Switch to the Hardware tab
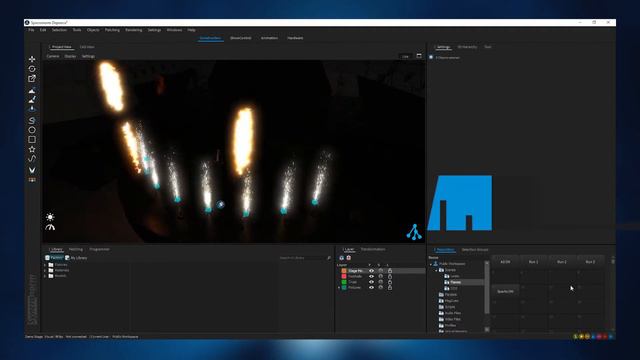 tap(295, 38)
